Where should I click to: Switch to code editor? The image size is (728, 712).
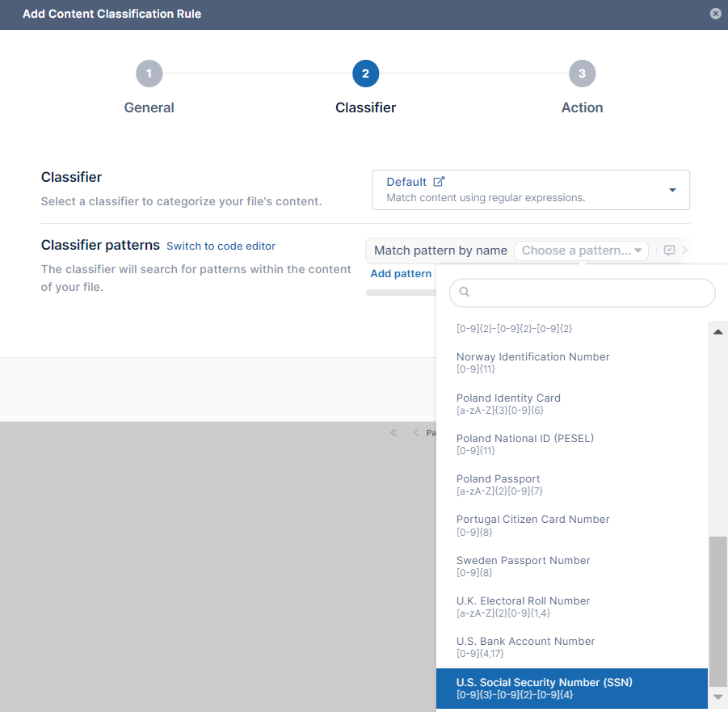pyautogui.click(x=221, y=246)
